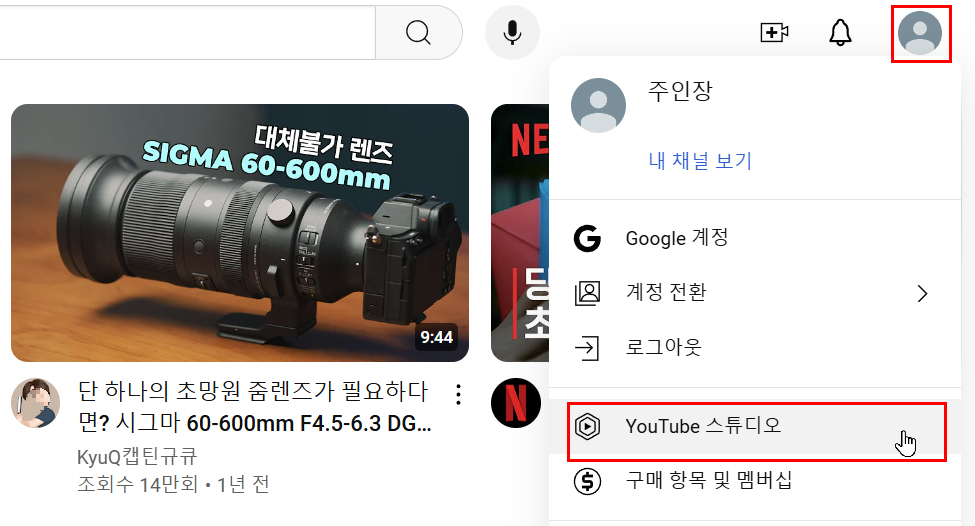This screenshot has width=975, height=526.
Task: Click the account avatar in top bar
Action: [x=920, y=33]
